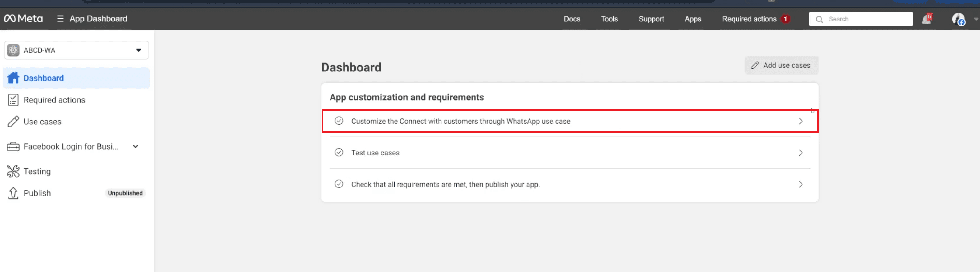Open Customize the Connect with customers WhatsApp row
Screen dimensions: 980x272
pos(570,121)
